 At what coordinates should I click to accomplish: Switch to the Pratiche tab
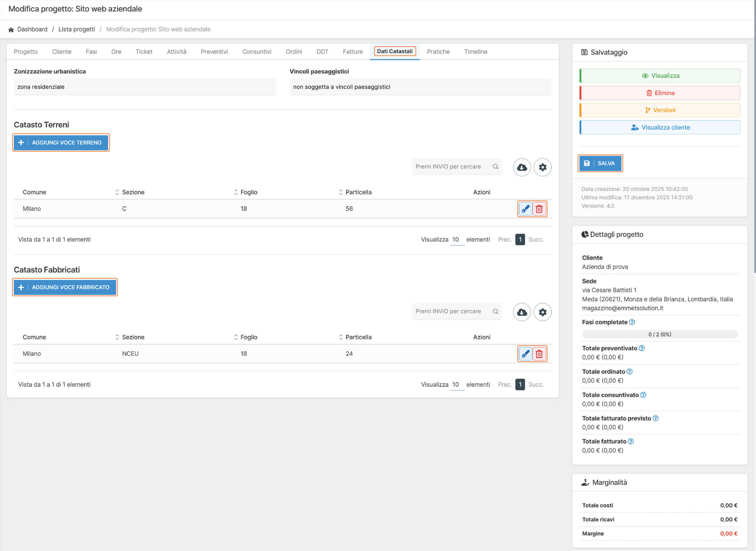coord(438,52)
